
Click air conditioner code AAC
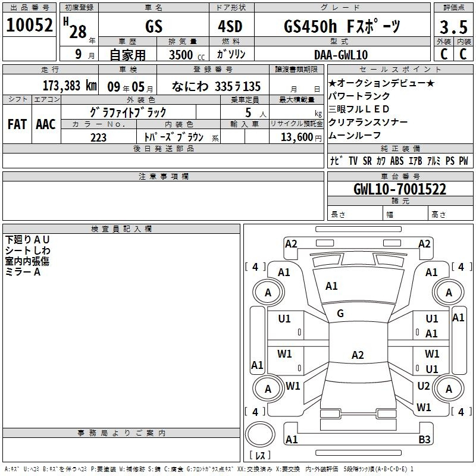pos(46,124)
